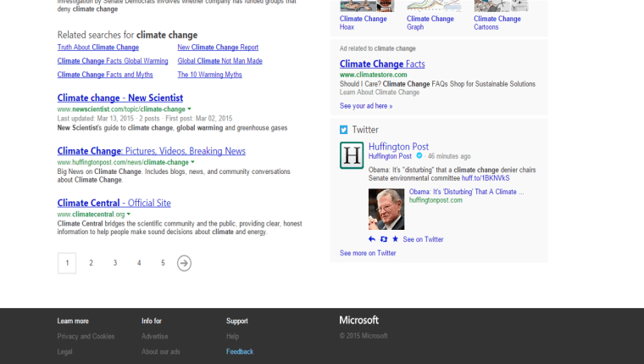The width and height of the screenshot is (644, 364).
Task: Expand the newscientist.com URL dropdown arrow
Action: 189,109
